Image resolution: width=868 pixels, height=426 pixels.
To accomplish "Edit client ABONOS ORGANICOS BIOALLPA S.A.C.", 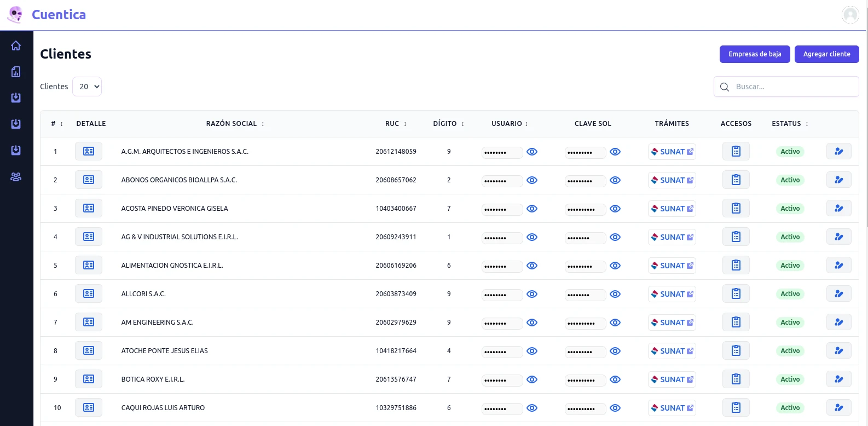I will click(x=839, y=180).
